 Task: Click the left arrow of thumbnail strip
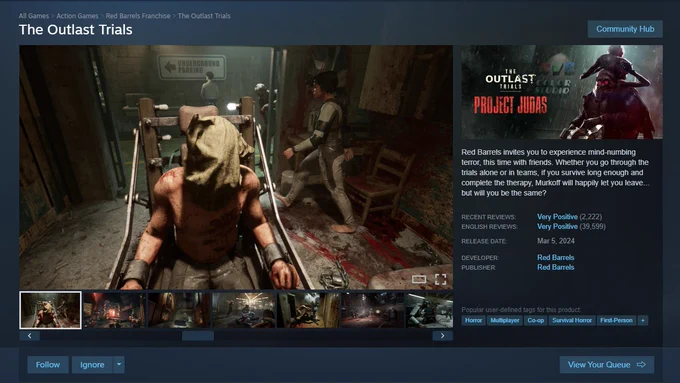click(29, 336)
